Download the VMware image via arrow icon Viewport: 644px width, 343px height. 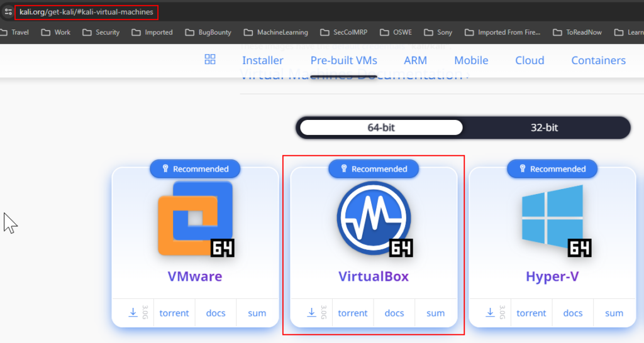133,313
